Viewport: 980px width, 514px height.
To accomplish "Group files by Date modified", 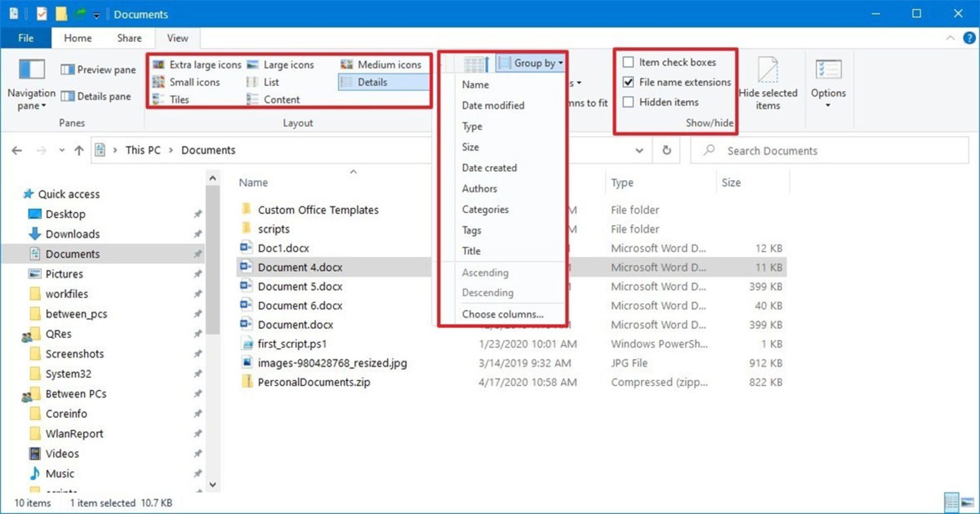I will pyautogui.click(x=493, y=106).
